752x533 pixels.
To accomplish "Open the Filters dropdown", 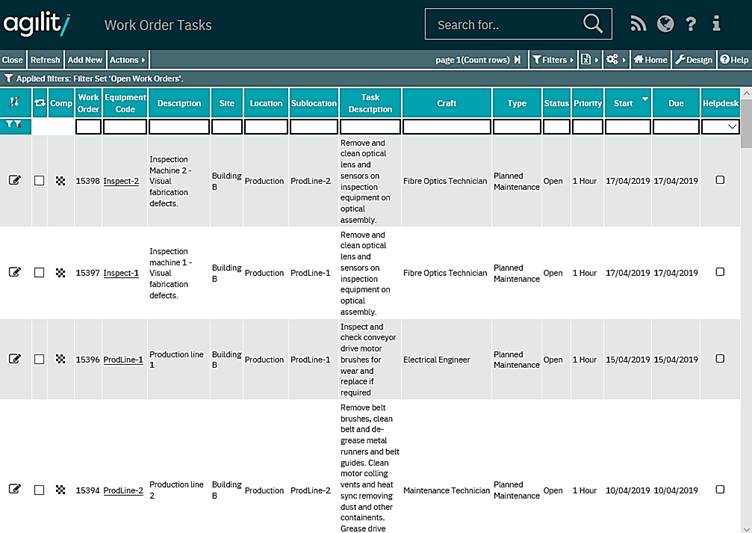I will (x=552, y=60).
